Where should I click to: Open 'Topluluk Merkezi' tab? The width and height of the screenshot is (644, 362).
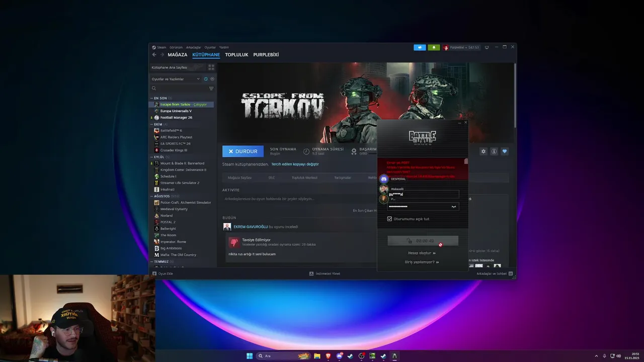[x=304, y=177]
